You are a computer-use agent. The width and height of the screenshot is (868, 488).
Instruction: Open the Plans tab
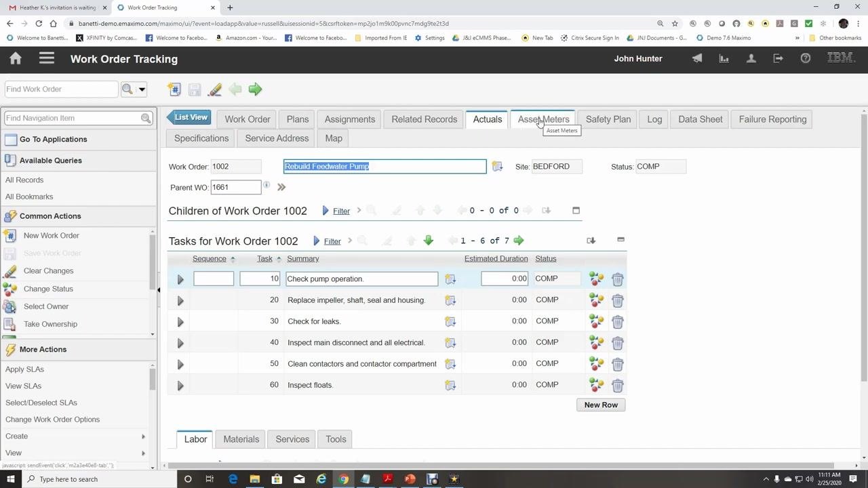tap(298, 119)
